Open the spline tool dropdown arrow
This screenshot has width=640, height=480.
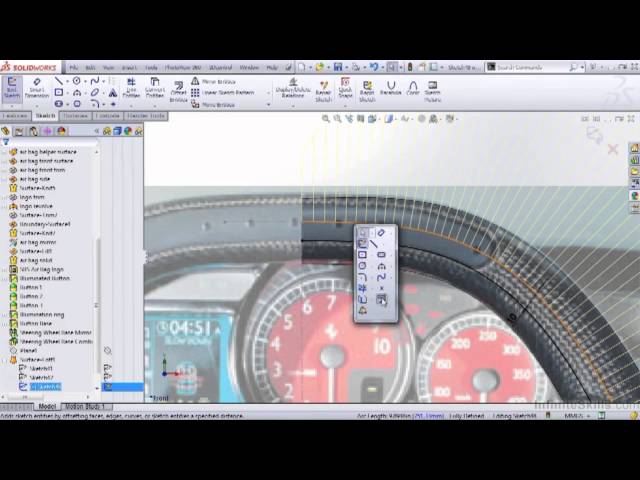pos(103,81)
